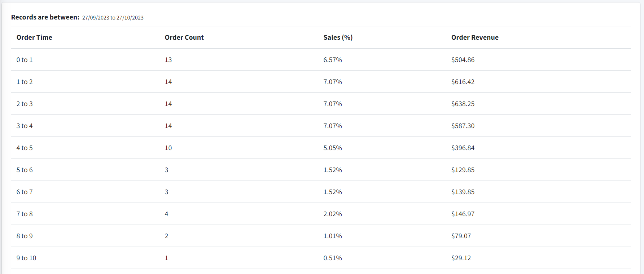The width and height of the screenshot is (644, 274).
Task: Click the $79.07 revenue value
Action: [x=461, y=236]
